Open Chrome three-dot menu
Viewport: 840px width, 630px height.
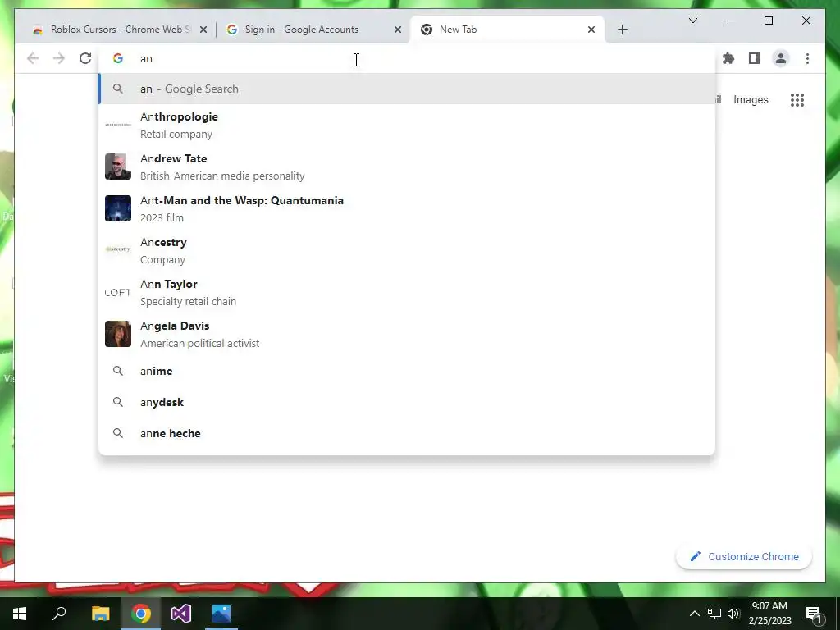point(807,58)
